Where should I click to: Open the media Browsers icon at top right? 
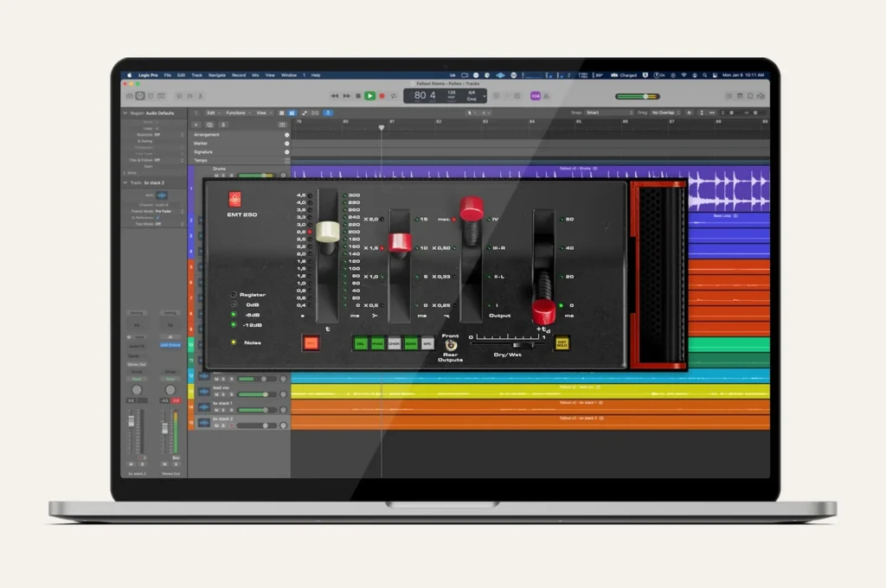coord(761,96)
